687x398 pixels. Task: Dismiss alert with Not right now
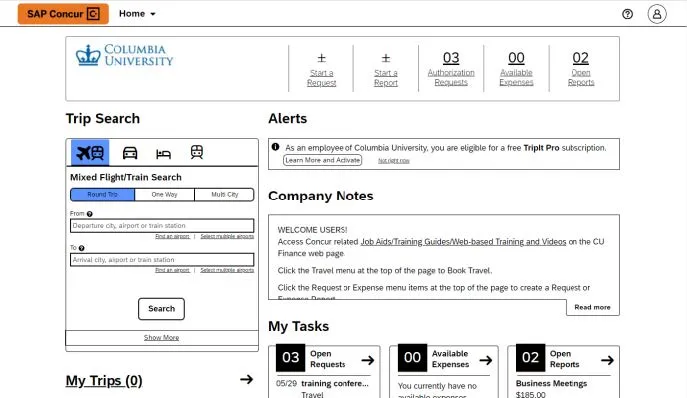pyautogui.click(x=393, y=161)
